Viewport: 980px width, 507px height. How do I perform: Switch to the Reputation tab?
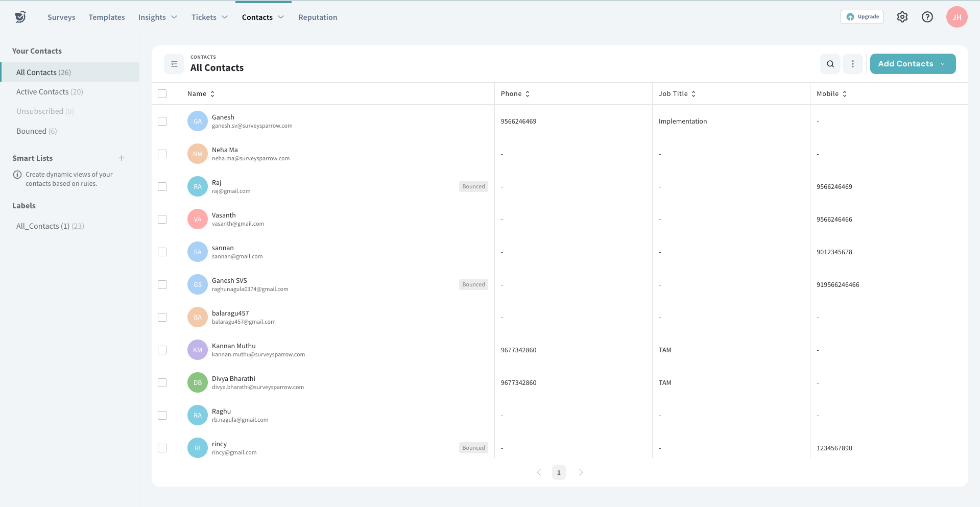click(318, 17)
